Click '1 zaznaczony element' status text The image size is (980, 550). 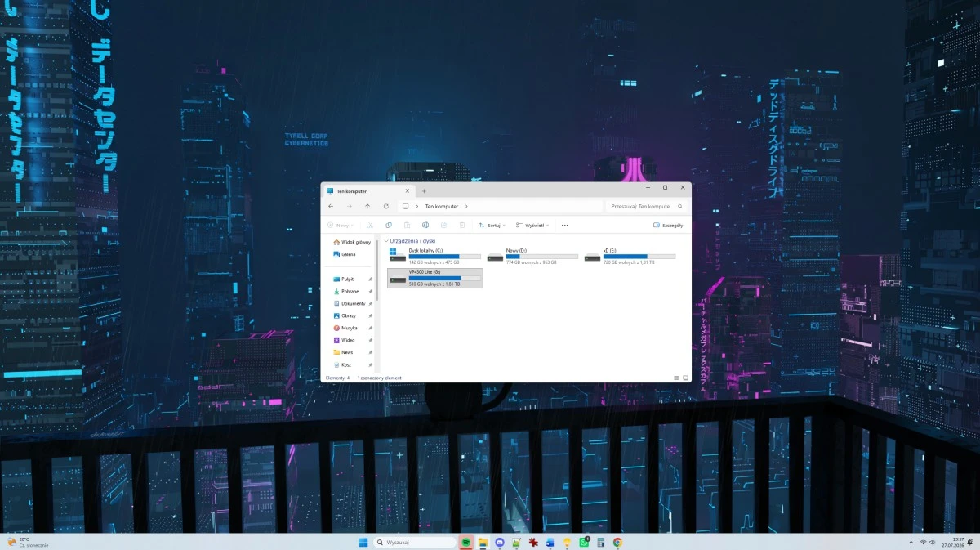pyautogui.click(x=379, y=378)
